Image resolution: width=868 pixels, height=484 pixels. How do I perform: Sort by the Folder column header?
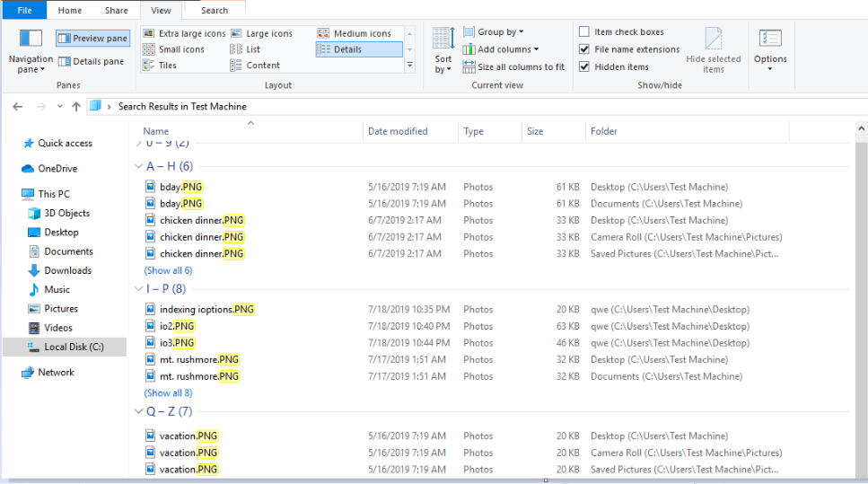click(x=603, y=131)
